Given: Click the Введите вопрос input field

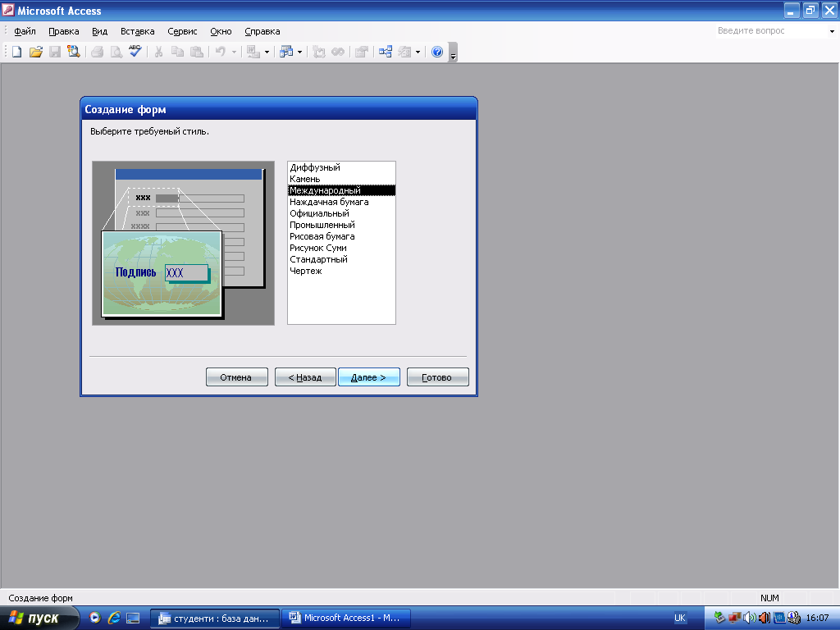Looking at the screenshot, I should click(x=770, y=31).
